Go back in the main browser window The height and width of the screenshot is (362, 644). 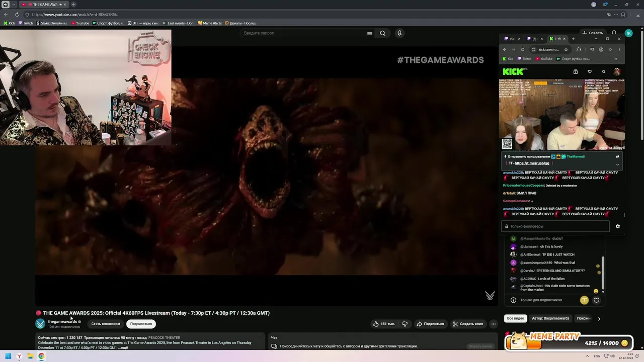[x=6, y=15]
